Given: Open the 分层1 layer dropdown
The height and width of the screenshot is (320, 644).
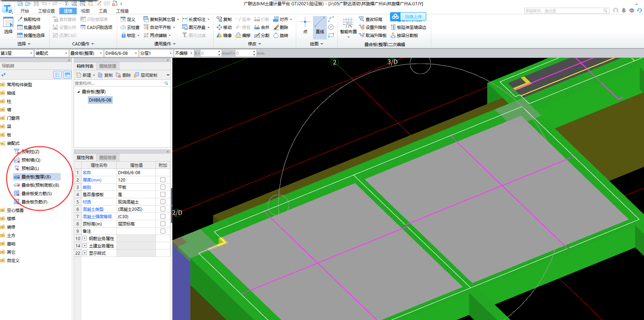Looking at the screenshot, I should coord(156,53).
